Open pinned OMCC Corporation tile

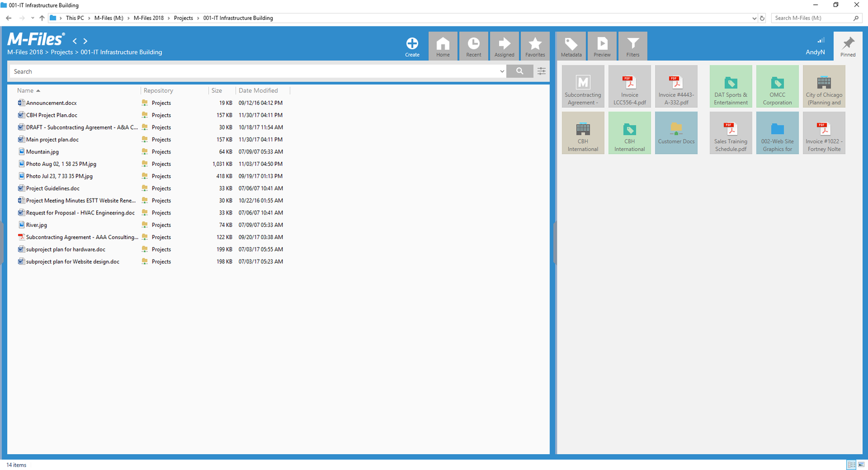coord(777,86)
